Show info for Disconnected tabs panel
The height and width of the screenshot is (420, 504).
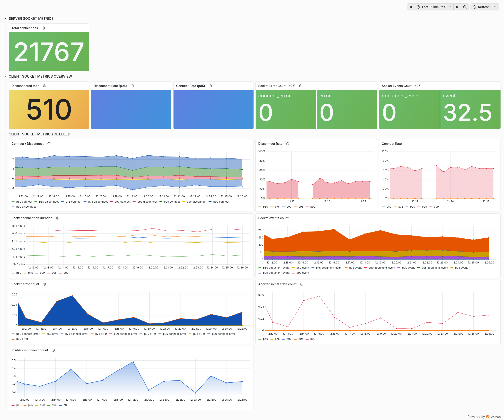point(44,86)
